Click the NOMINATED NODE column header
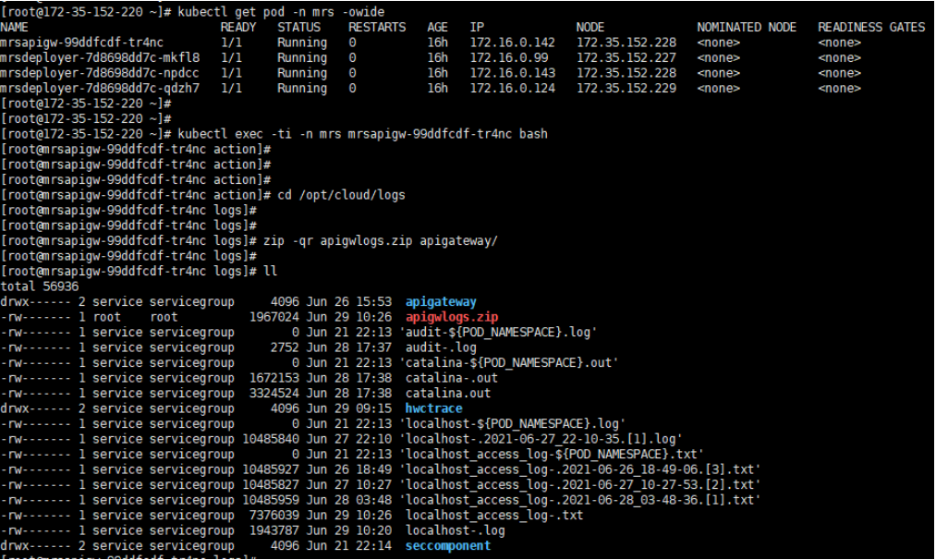This screenshot has width=936, height=560. [x=747, y=28]
